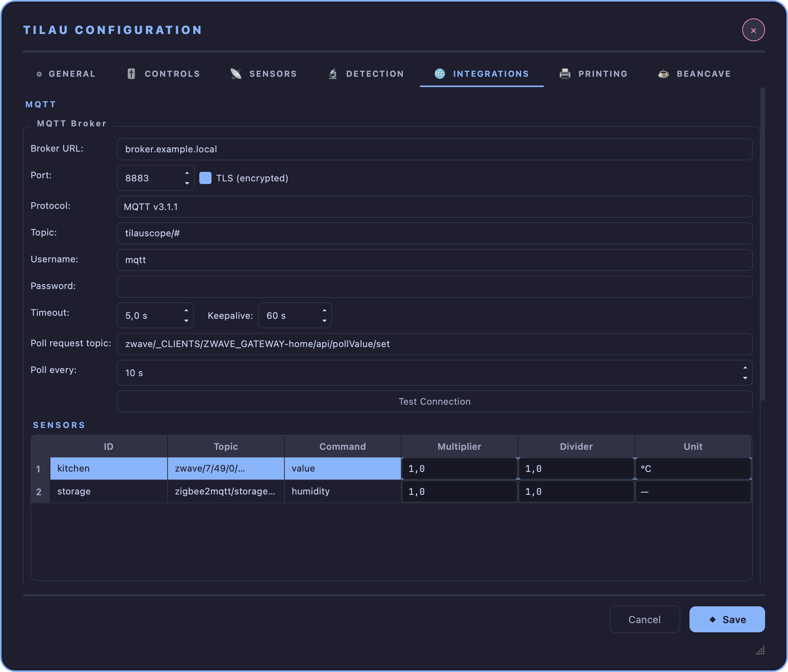Click the Unit column header
This screenshot has height=672, width=788.
tap(693, 446)
